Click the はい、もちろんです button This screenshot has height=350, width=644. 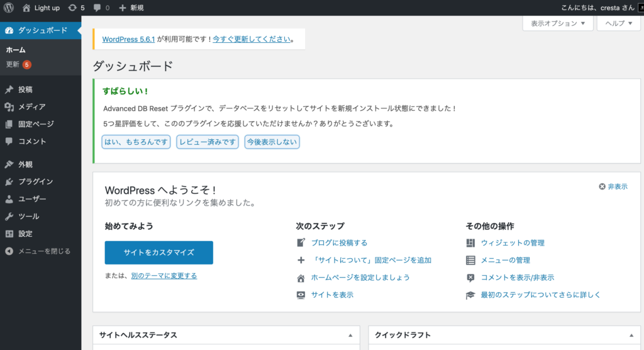(136, 142)
